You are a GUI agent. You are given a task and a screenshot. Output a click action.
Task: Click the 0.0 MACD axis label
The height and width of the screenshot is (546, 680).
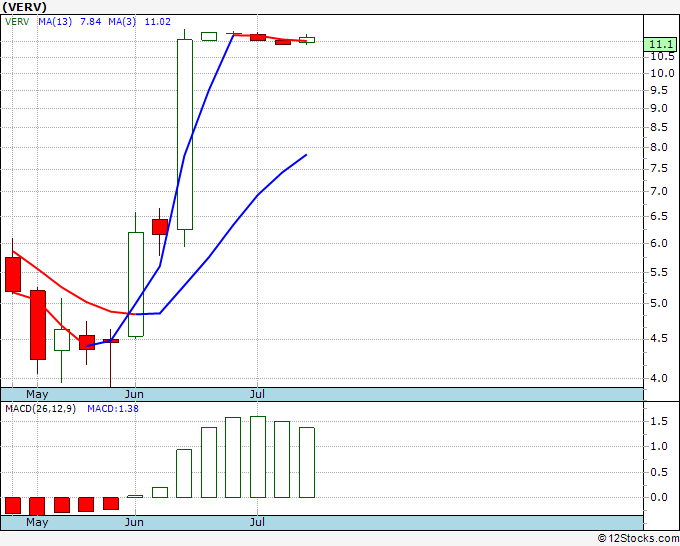pyautogui.click(x=659, y=497)
